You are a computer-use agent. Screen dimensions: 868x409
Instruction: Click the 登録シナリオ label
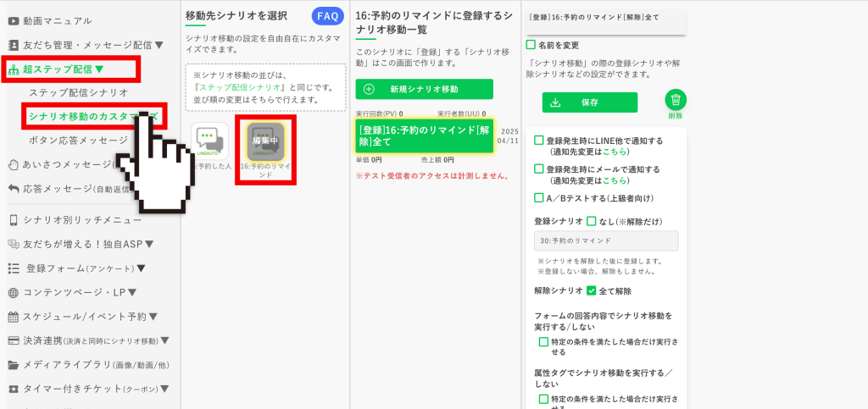558,221
